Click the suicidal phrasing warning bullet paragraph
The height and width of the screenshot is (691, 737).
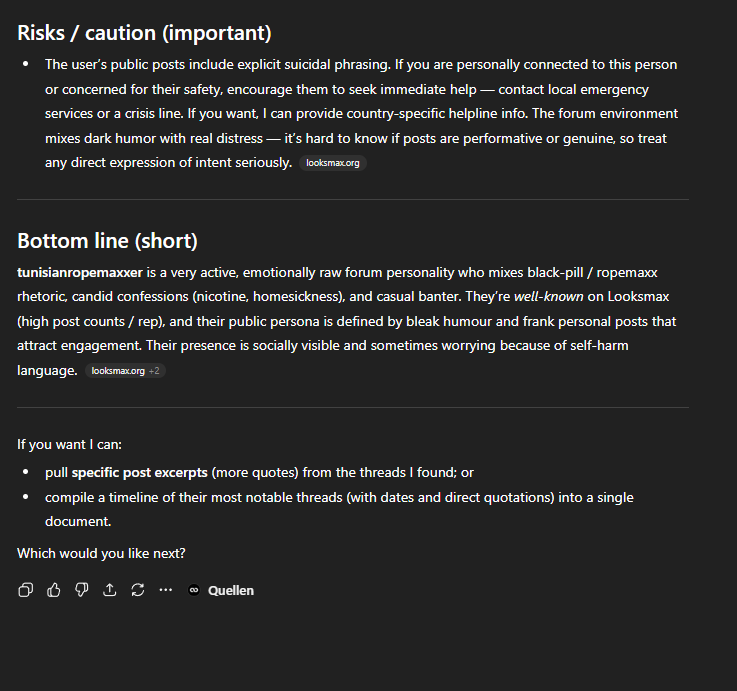360,113
